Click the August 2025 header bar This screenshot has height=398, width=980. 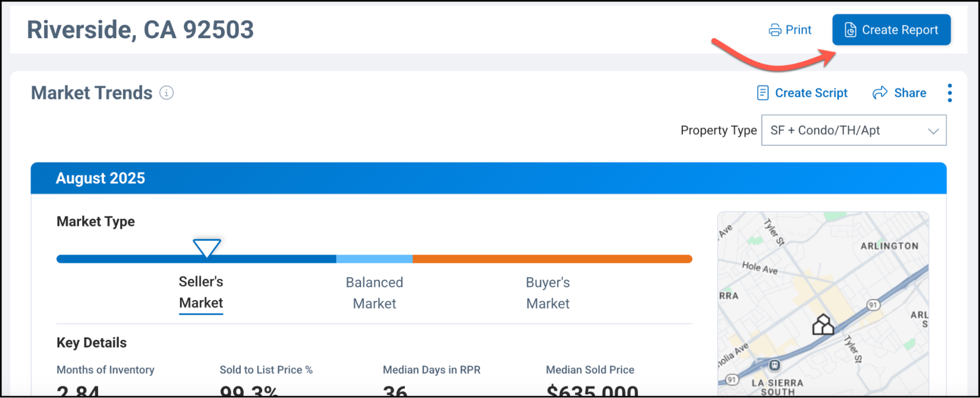point(488,178)
